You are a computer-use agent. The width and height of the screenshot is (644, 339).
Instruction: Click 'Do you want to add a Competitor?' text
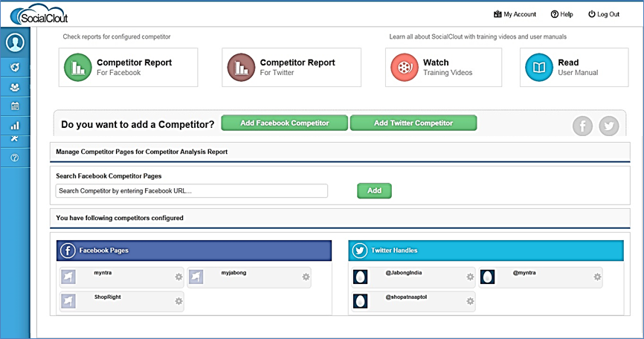pos(138,124)
